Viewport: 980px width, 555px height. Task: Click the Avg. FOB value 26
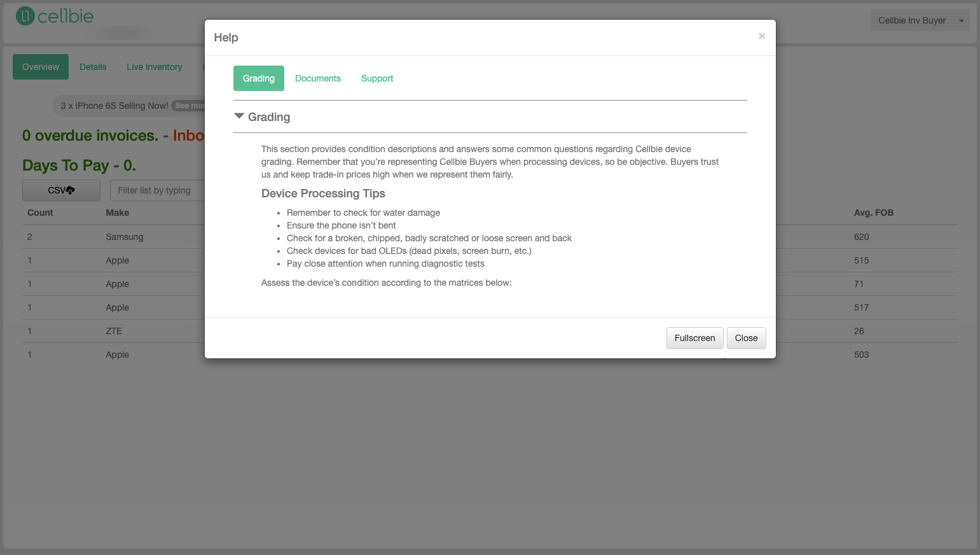859,331
